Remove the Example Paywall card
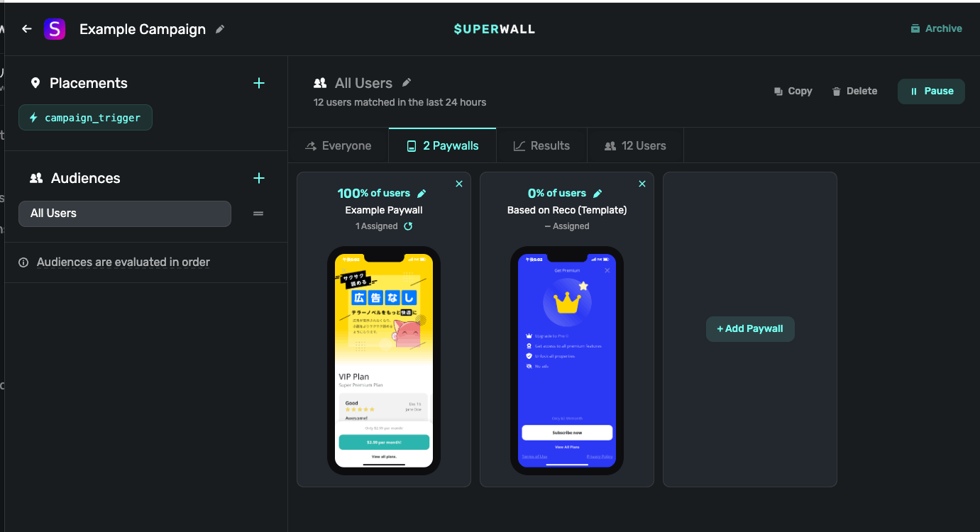The width and height of the screenshot is (980, 532). (459, 184)
